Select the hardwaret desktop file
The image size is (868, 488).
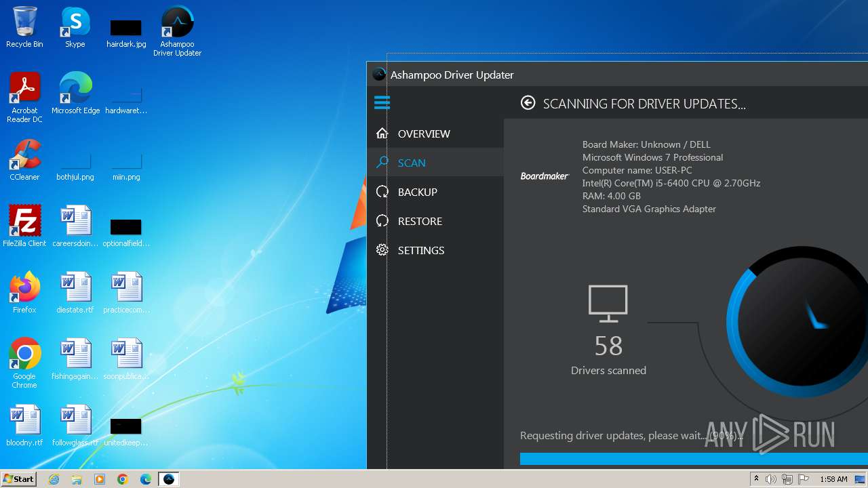[x=126, y=100]
